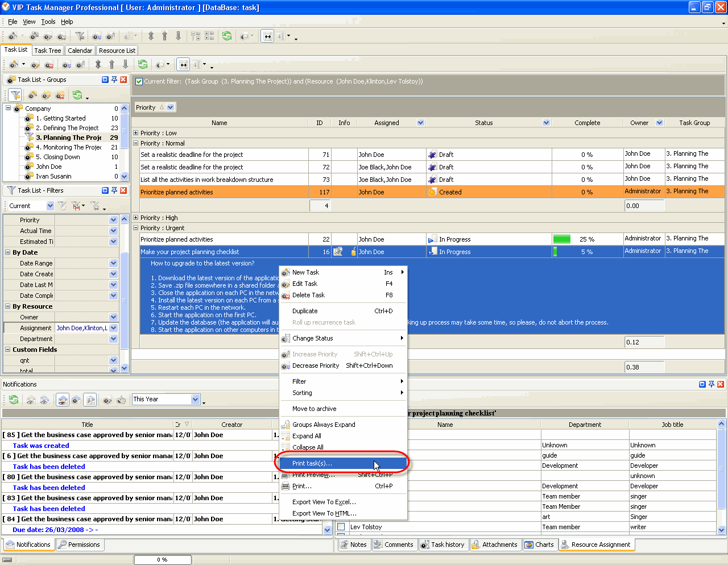
Task: Click the new task icon in the Task List tab toolbar
Action: (x=13, y=64)
